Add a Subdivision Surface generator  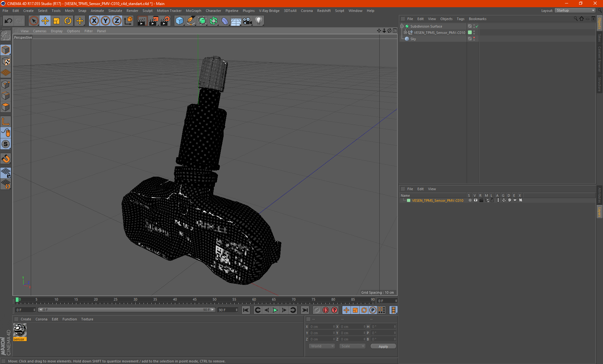pyautogui.click(x=202, y=21)
